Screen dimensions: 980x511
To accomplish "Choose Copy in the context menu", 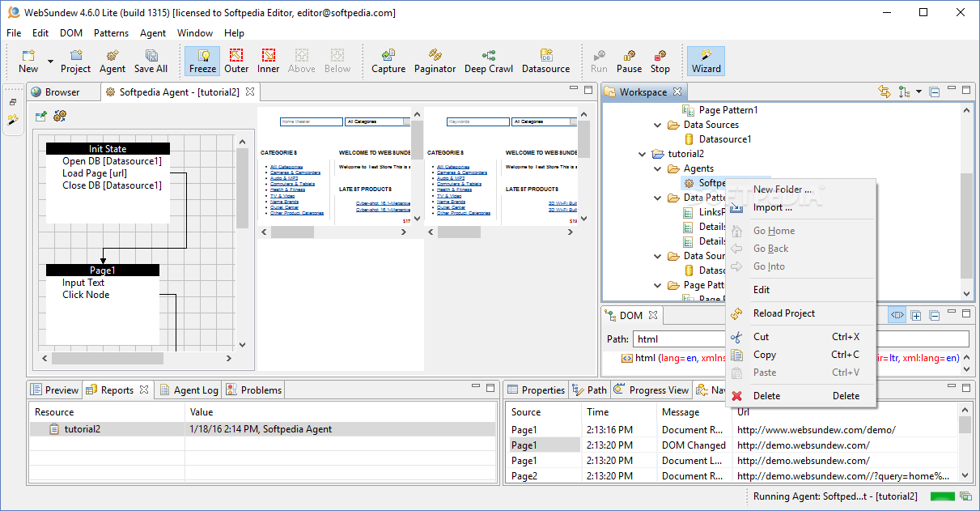I will click(x=800, y=355).
